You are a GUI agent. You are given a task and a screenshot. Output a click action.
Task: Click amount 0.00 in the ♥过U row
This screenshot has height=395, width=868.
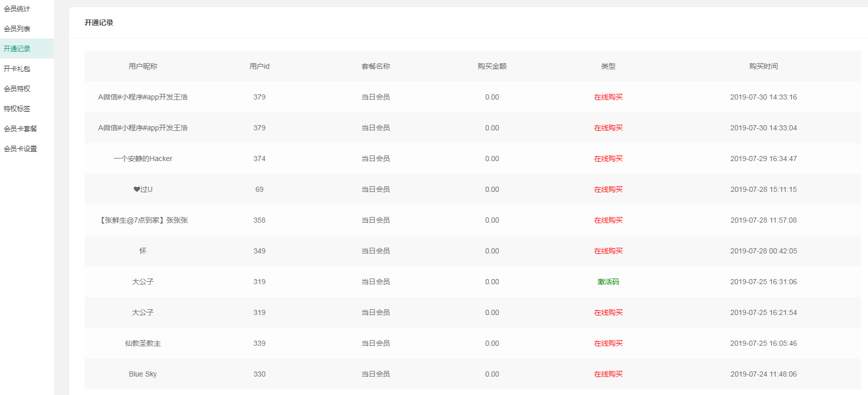pyautogui.click(x=492, y=189)
